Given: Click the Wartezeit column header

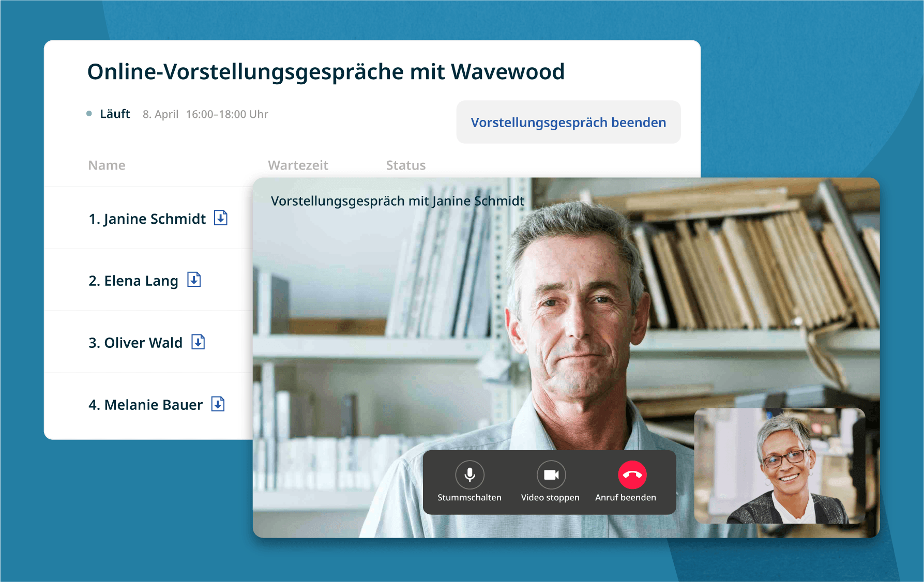Looking at the screenshot, I should [x=298, y=165].
